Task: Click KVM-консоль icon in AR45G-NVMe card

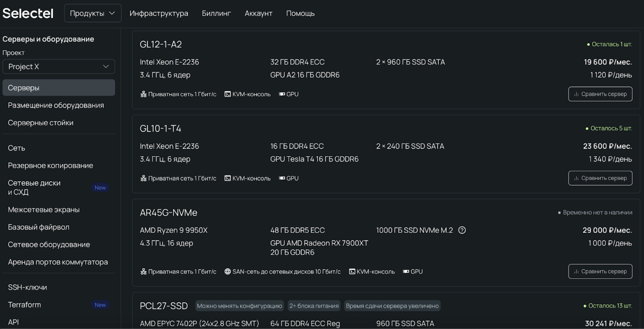Action: 352,272
